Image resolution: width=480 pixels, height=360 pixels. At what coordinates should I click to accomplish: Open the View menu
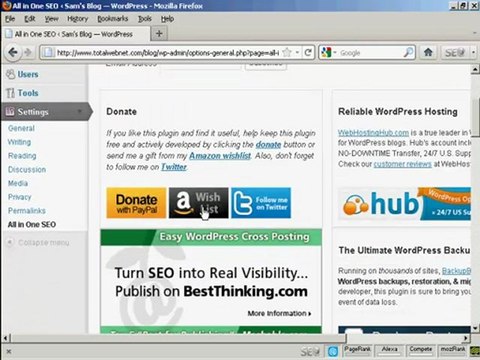click(52, 19)
